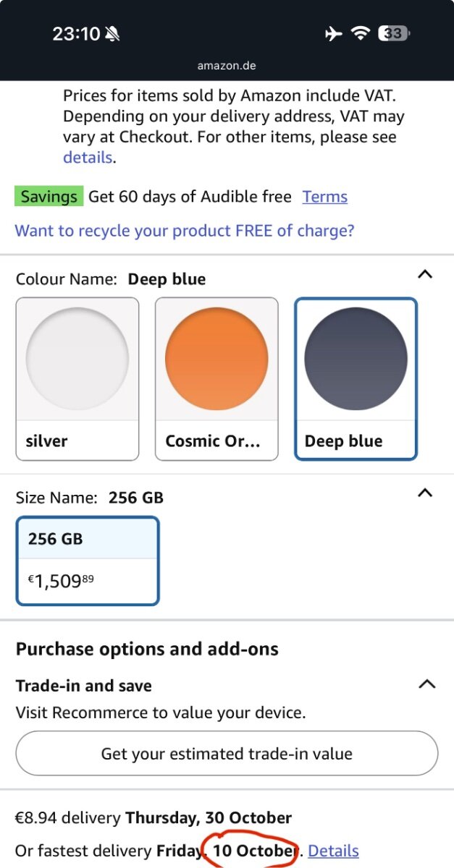Image resolution: width=454 pixels, height=868 pixels.
Task: Tap the Purchase options and add-ons heading
Action: pyautogui.click(x=147, y=649)
